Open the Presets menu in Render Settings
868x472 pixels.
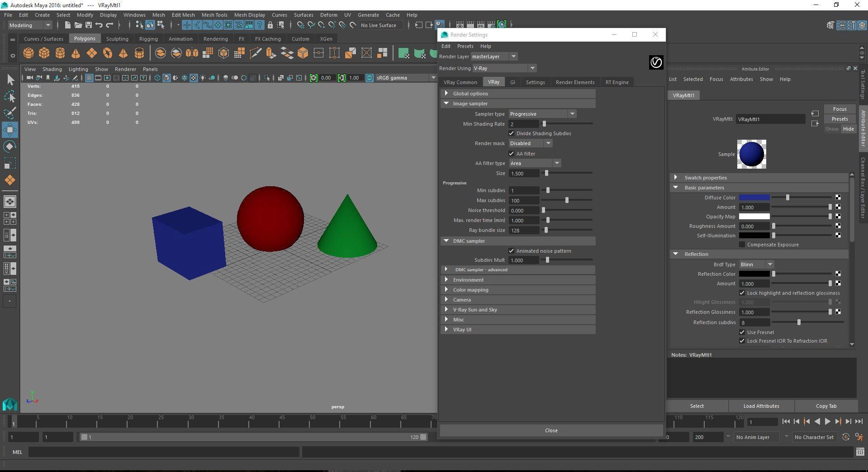pyautogui.click(x=465, y=46)
